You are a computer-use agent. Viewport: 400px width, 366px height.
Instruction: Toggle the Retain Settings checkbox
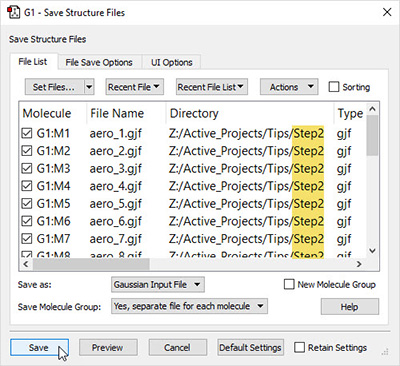[299, 347]
